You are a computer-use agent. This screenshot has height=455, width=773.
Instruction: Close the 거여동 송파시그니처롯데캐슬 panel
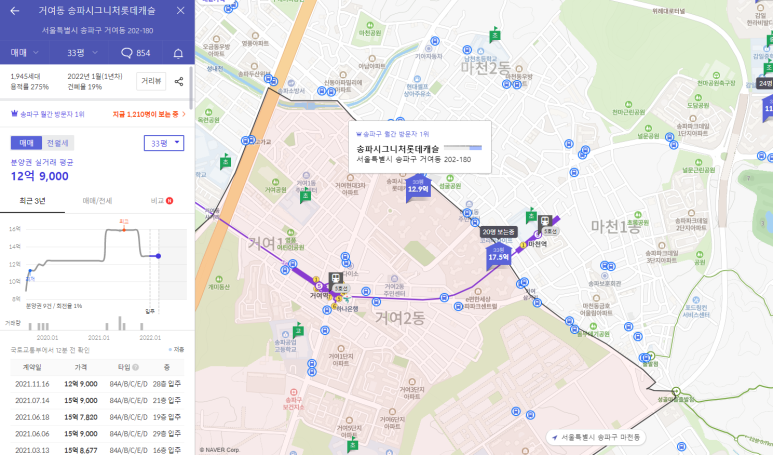tap(180, 10)
